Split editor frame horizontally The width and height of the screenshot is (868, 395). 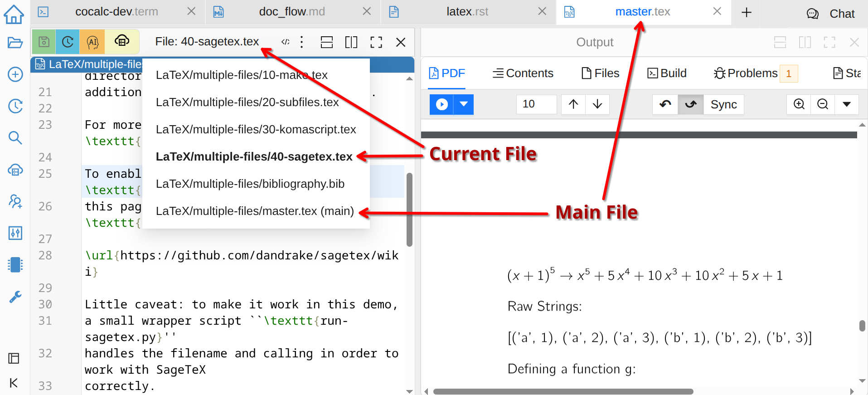326,42
